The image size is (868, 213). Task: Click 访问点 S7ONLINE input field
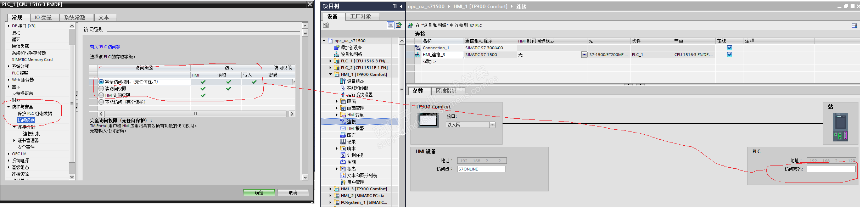point(481,169)
